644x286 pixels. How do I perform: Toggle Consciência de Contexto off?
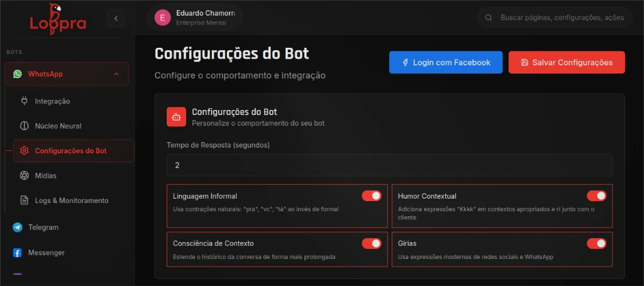click(372, 243)
